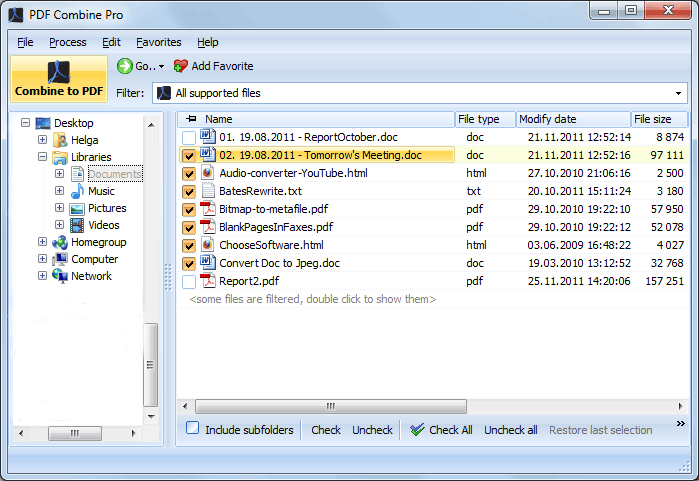Click the pin icon in column header
The width and height of the screenshot is (699, 481).
[x=191, y=119]
